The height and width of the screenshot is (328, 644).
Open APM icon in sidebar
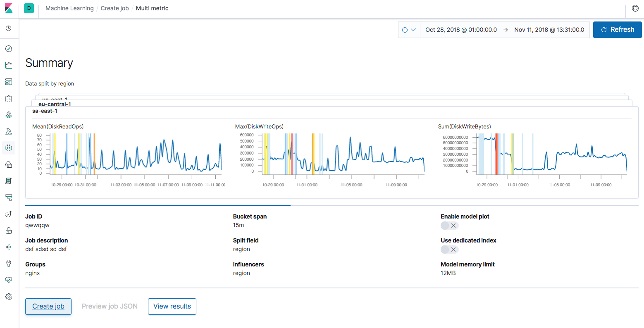tap(9, 197)
